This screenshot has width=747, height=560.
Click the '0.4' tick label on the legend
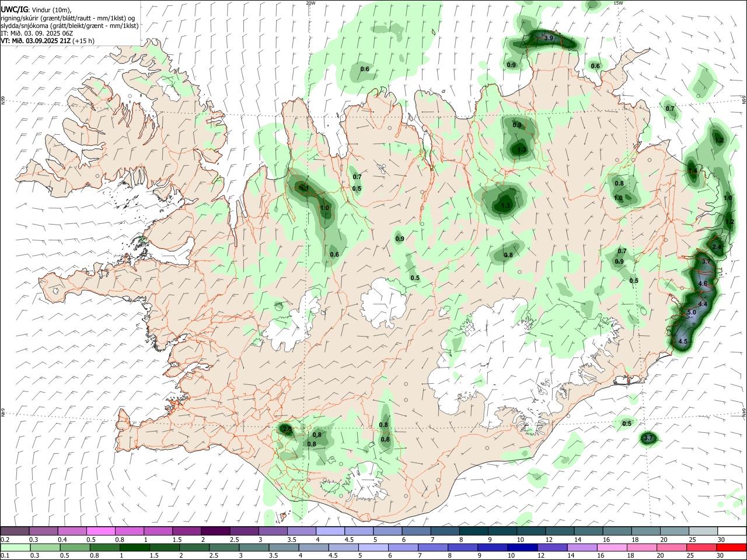(x=62, y=540)
